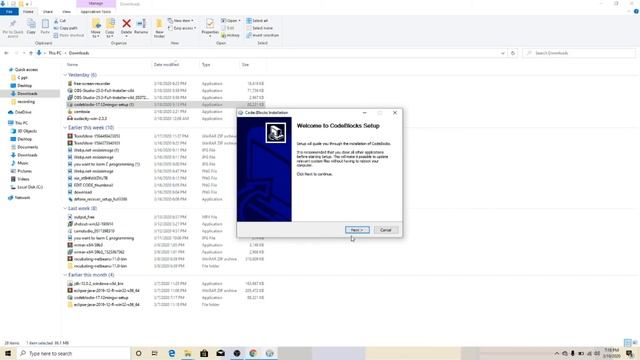Click the Rename icon in Organize group
The height and width of the screenshot is (360, 640).
(141, 27)
